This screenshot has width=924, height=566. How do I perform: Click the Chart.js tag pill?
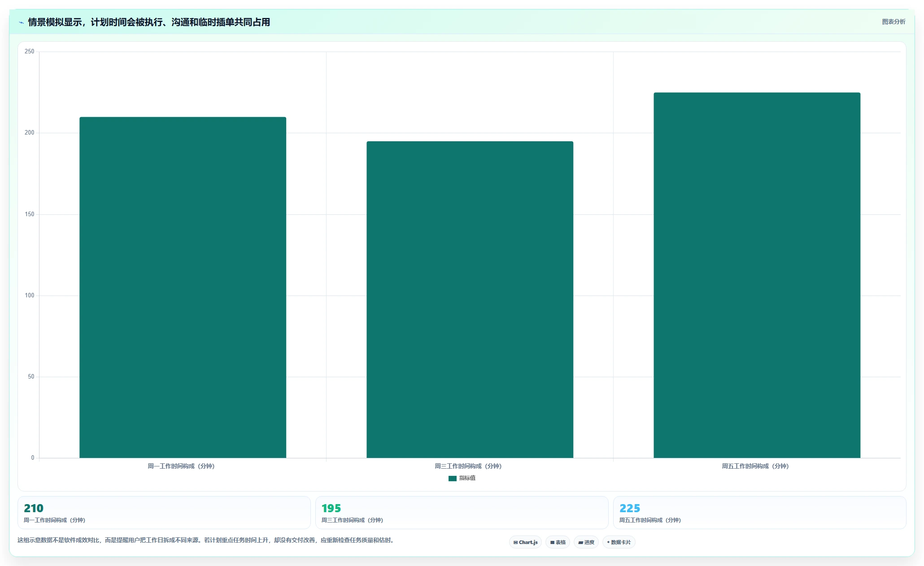click(525, 542)
